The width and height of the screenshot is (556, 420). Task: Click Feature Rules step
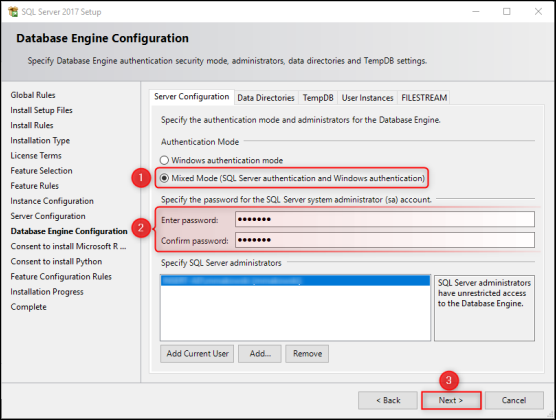coord(35,186)
